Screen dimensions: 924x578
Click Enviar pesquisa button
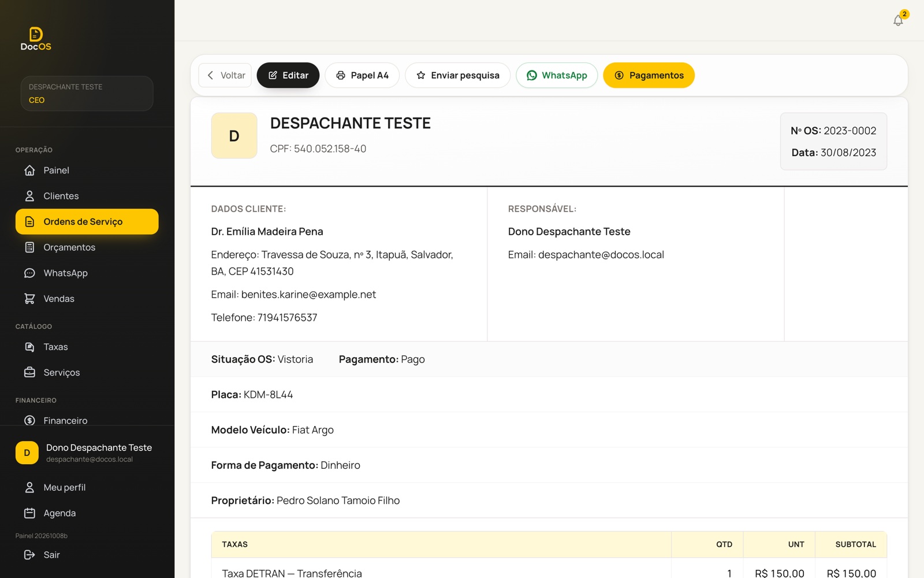458,75
